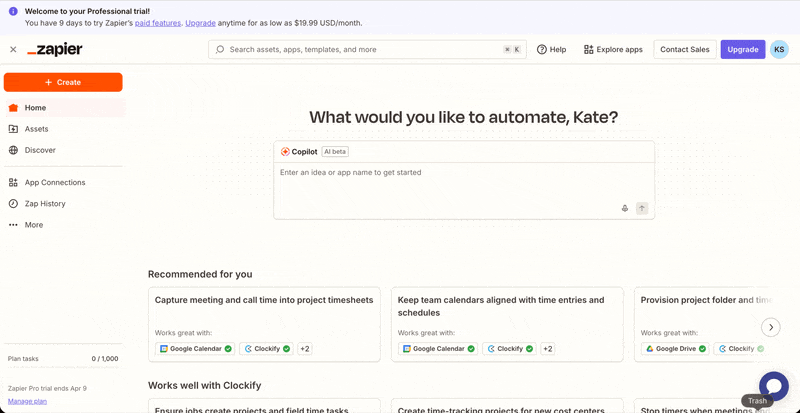Open the KS user avatar menu
This screenshot has height=413, width=800.
(779, 49)
